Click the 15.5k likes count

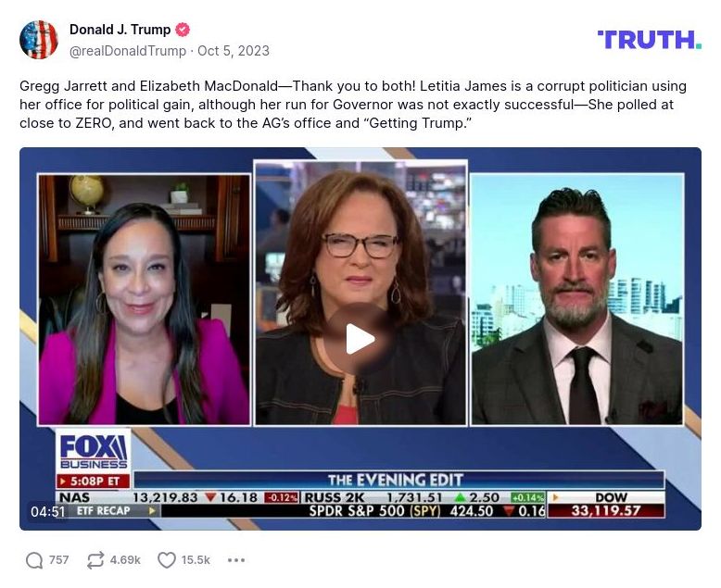pyautogui.click(x=196, y=560)
